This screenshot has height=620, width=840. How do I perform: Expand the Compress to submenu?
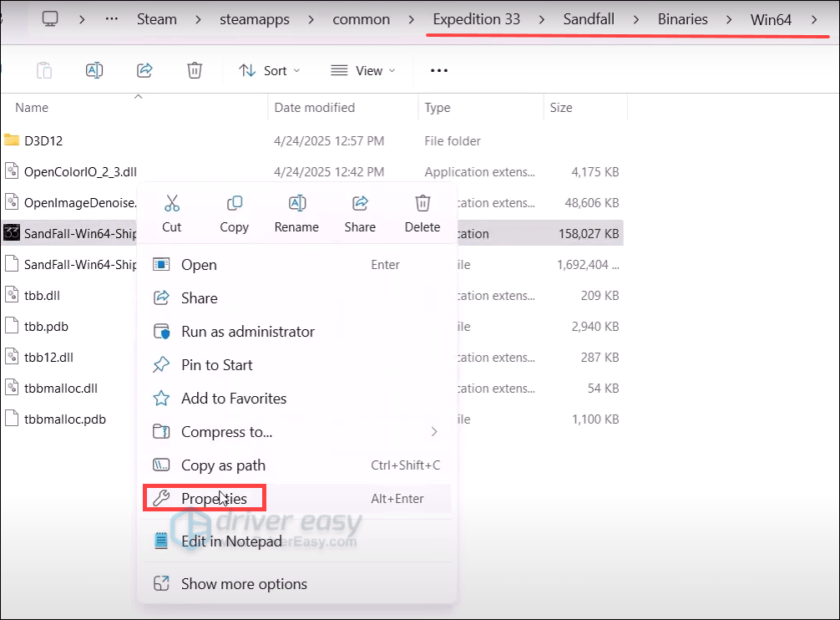click(x=433, y=432)
